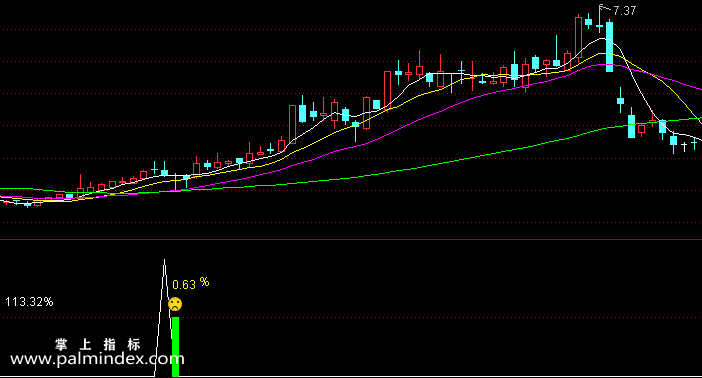The height and width of the screenshot is (378, 702).
Task: Click the 0.63 % yellow value label
Action: pos(191,284)
